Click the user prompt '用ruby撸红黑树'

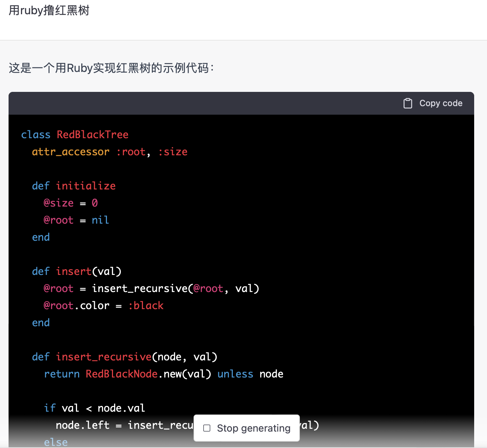pos(49,10)
